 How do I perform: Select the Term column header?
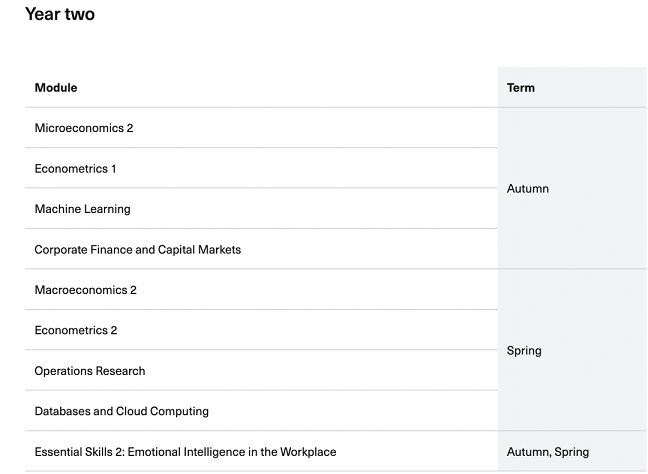coord(521,88)
